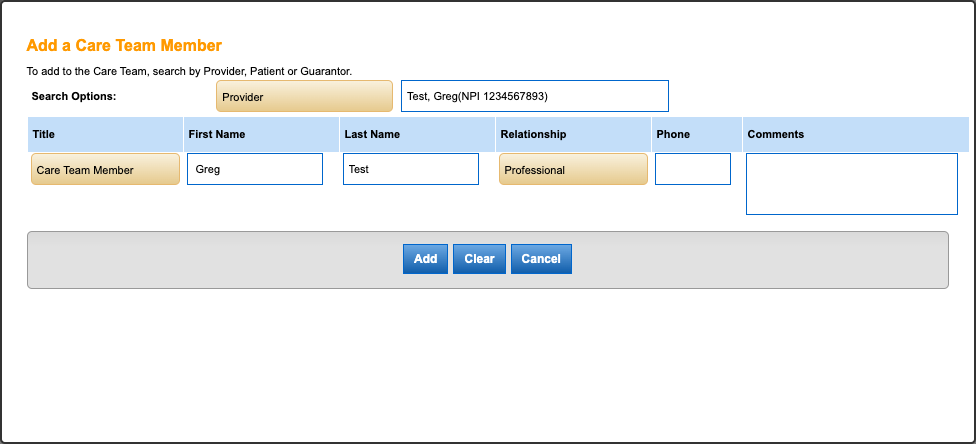Open the Provider search options dropdown

304,97
